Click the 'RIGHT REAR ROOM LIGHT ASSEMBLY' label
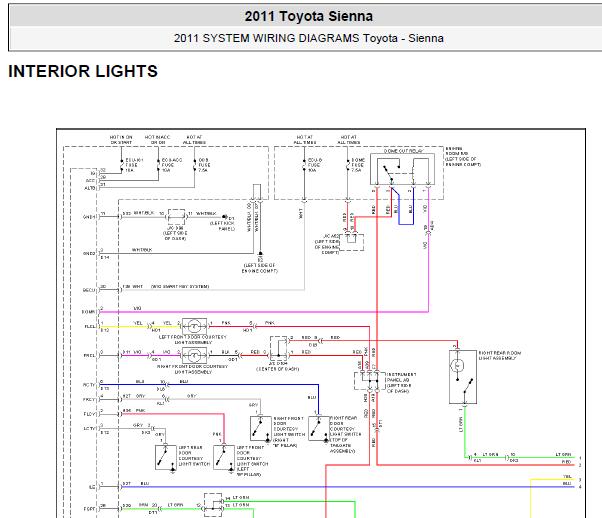 click(x=499, y=355)
